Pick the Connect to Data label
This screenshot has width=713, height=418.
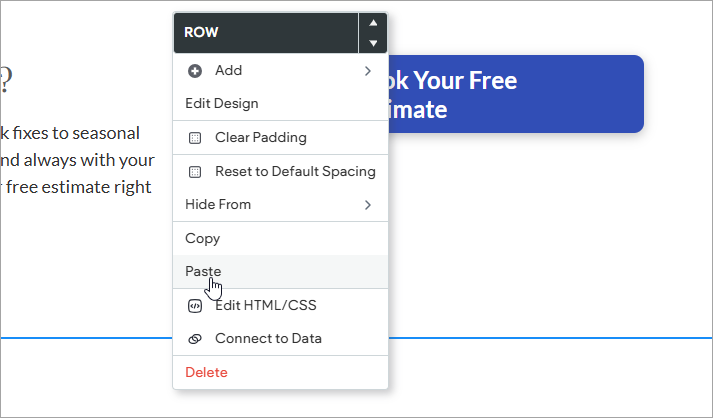(x=268, y=339)
